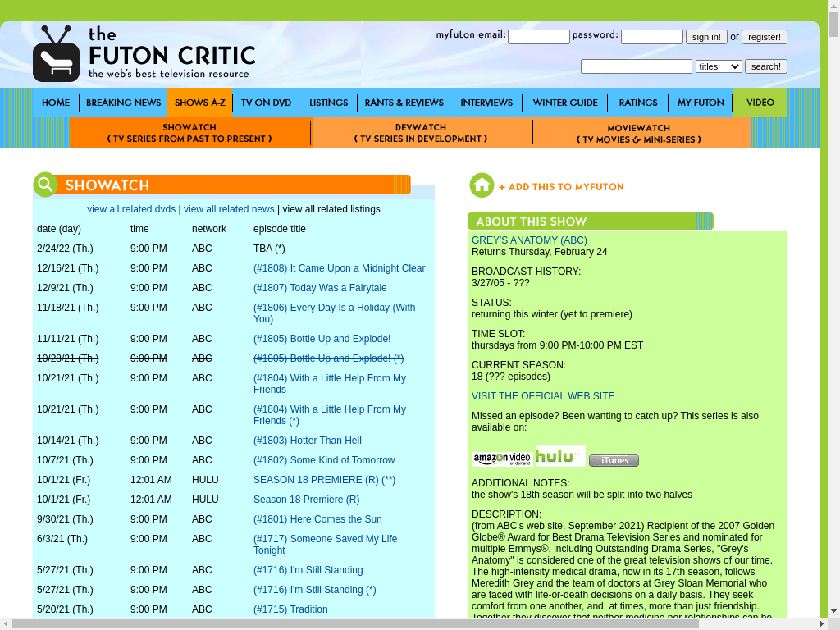Select the Devwatch sub-navigation tab
The height and width of the screenshot is (630, 840).
click(421, 133)
